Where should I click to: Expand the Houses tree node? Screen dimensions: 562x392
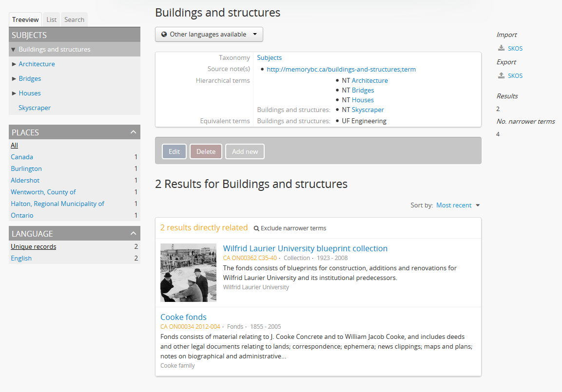pos(13,93)
